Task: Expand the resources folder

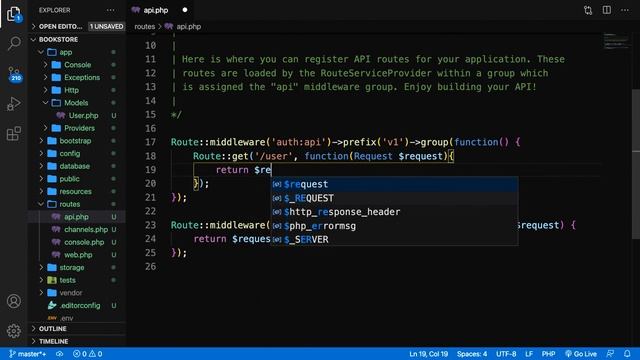Action: pyautogui.click(x=77, y=191)
